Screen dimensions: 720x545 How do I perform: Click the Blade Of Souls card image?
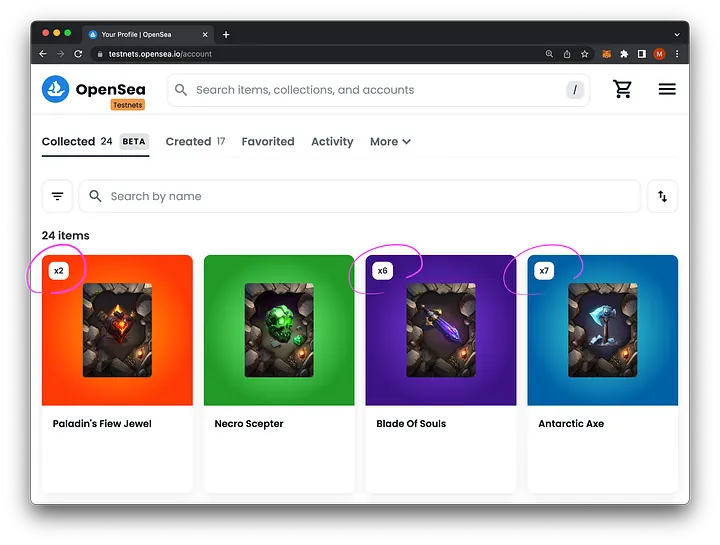[x=440, y=330]
